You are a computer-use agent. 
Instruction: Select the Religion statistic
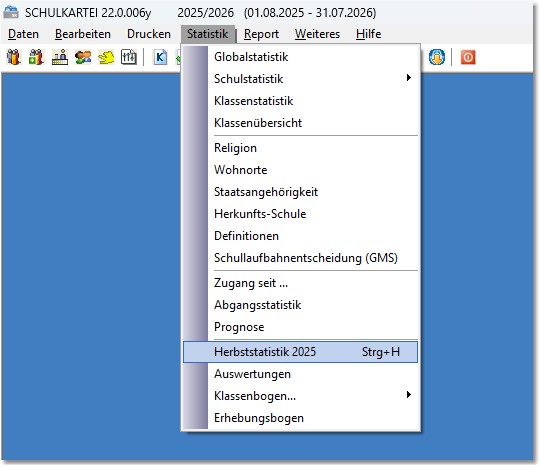300,148
